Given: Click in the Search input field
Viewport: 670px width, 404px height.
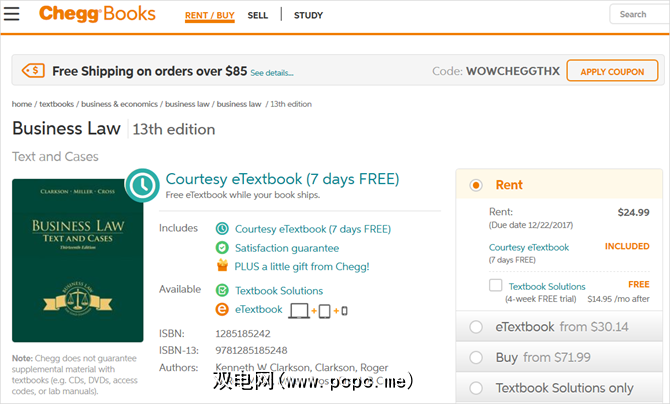Looking at the screenshot, I should pos(635,14).
